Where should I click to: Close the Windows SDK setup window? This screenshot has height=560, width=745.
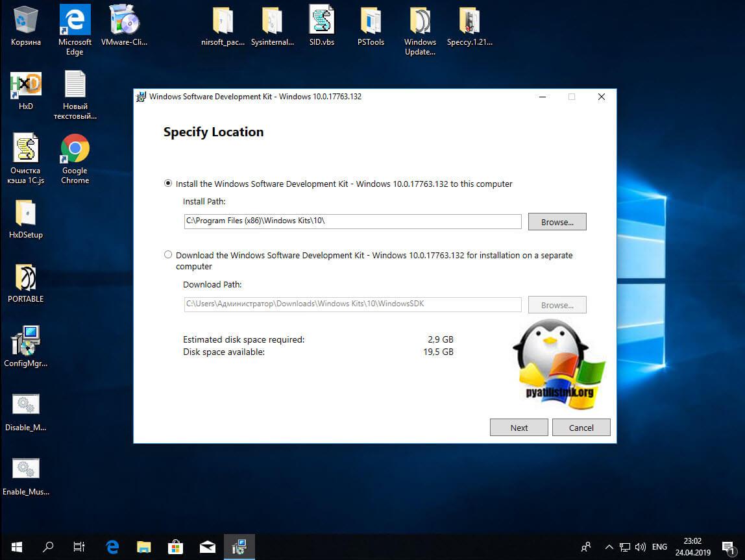tap(601, 97)
